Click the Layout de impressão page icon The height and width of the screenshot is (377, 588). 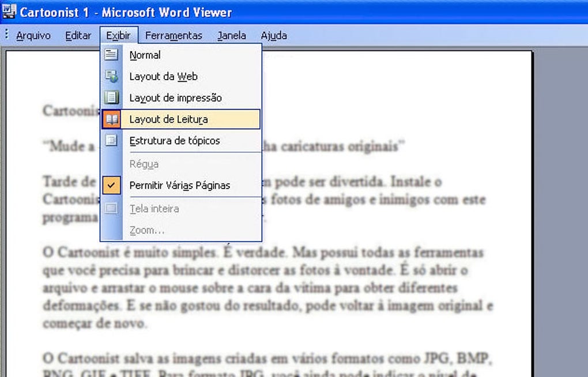111,97
